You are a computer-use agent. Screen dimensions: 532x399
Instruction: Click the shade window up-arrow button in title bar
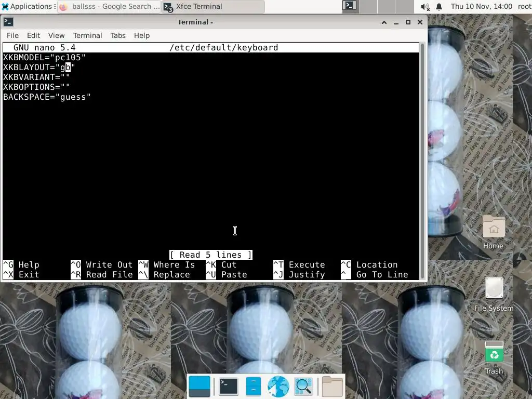click(384, 22)
